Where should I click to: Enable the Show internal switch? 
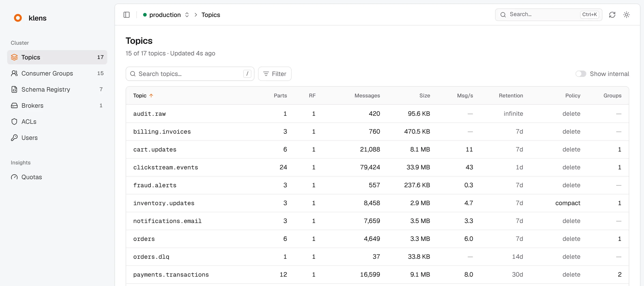pos(581,74)
